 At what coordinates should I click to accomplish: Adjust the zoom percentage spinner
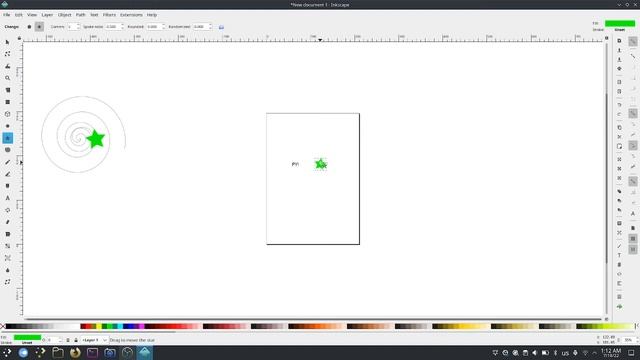637,340
